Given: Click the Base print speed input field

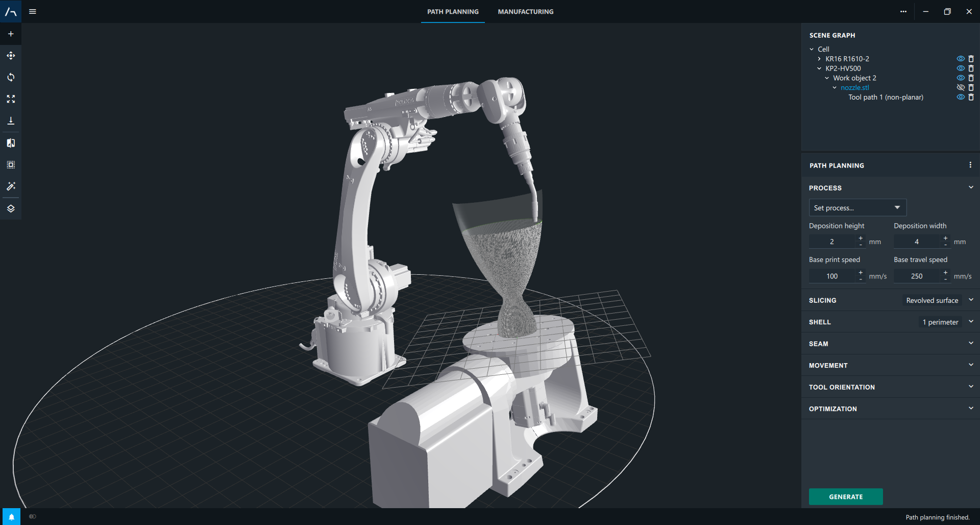Looking at the screenshot, I should coord(832,276).
